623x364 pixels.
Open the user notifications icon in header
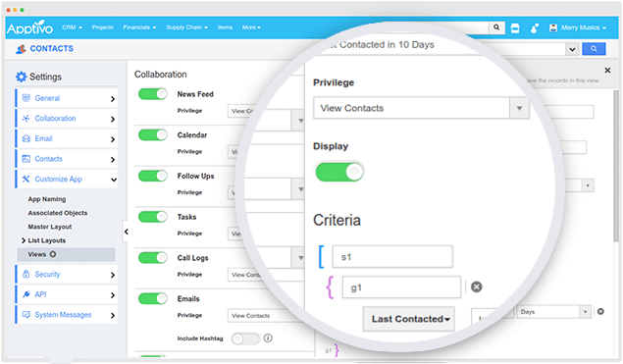[535, 27]
